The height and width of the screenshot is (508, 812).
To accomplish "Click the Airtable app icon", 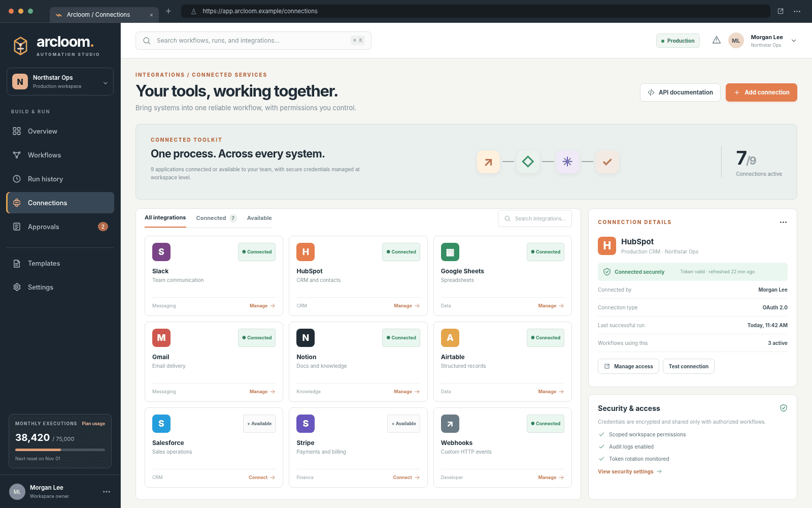I will [450, 338].
